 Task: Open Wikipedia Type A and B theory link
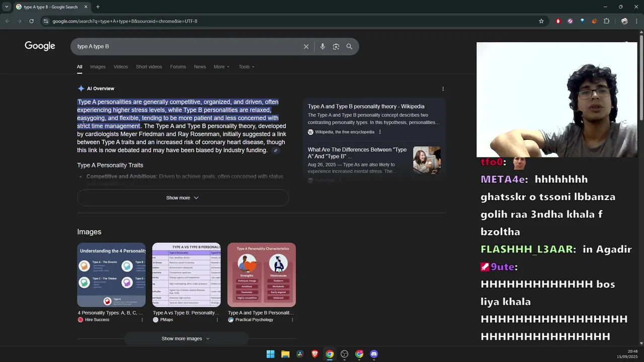[x=366, y=107]
